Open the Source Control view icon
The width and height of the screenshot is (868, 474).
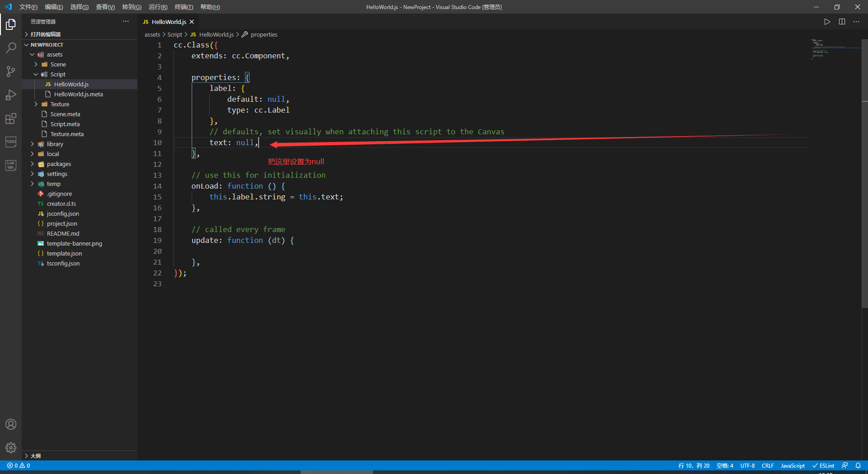tap(11, 71)
